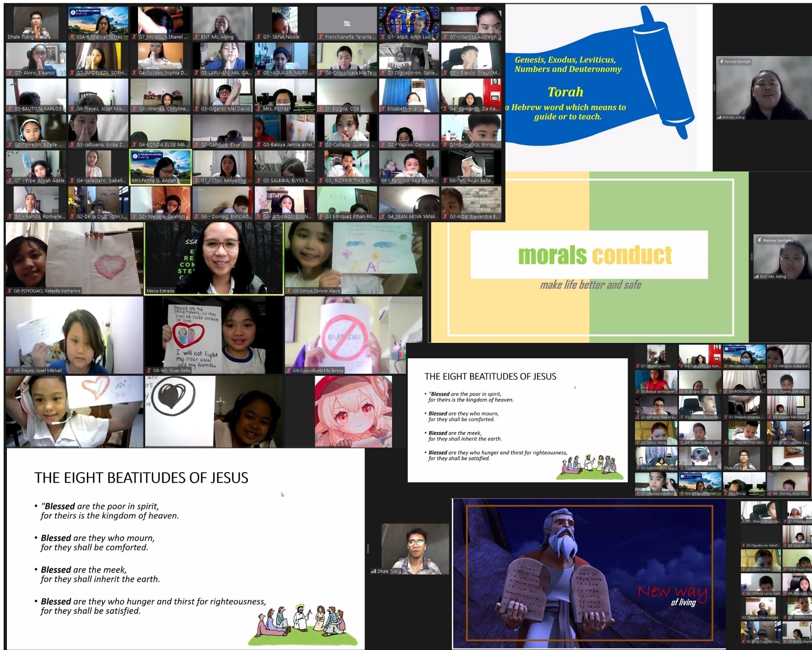Click muted mic icon on G1 - Choi, Minyeong

pos(197,181)
